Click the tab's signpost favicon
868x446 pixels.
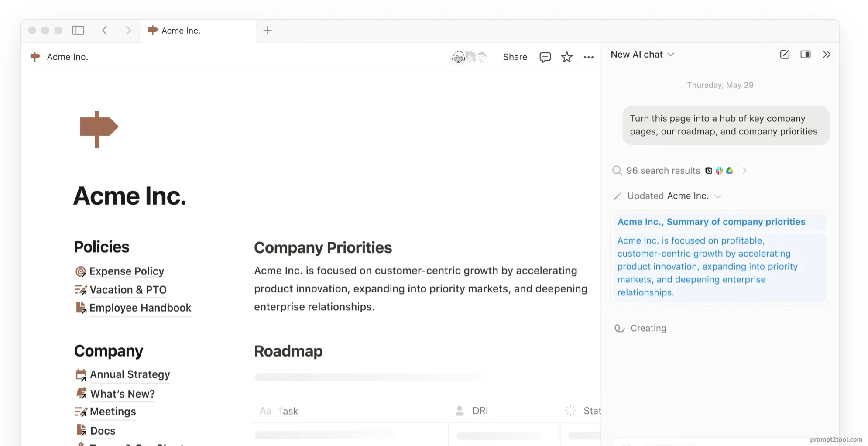(153, 30)
